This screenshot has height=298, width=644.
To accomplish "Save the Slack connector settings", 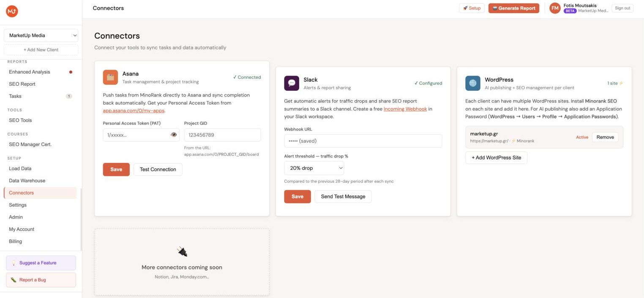I will tap(297, 196).
